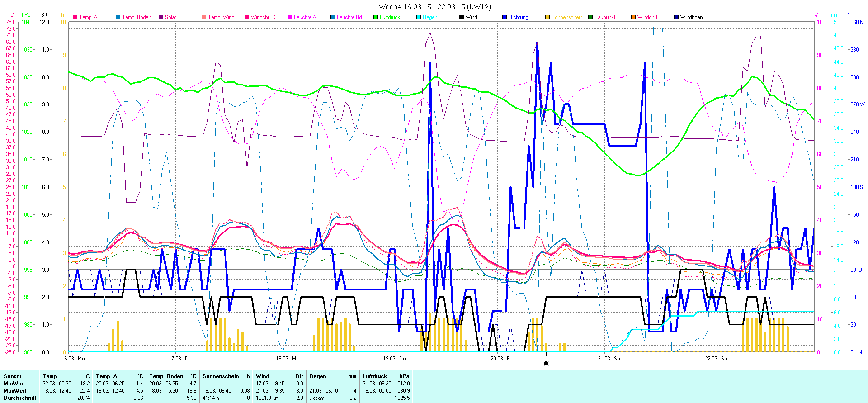The height and width of the screenshot is (403, 868).
Task: Click the Sensor header in the statistics table
Action: click(13, 376)
